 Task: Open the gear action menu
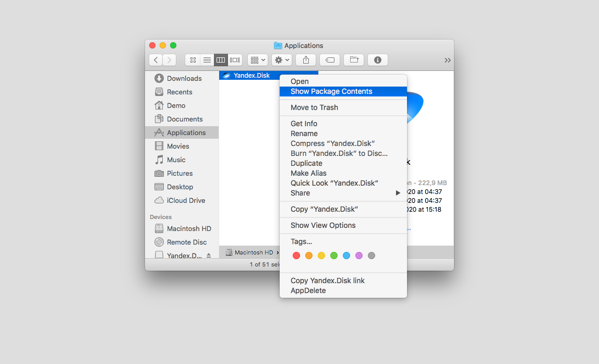[x=282, y=60]
